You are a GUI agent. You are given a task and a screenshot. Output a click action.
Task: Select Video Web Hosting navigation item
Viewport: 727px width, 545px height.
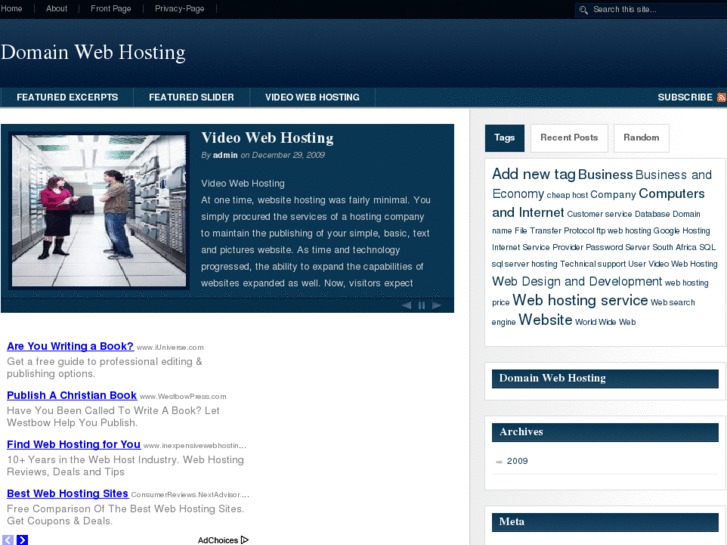[x=312, y=97]
